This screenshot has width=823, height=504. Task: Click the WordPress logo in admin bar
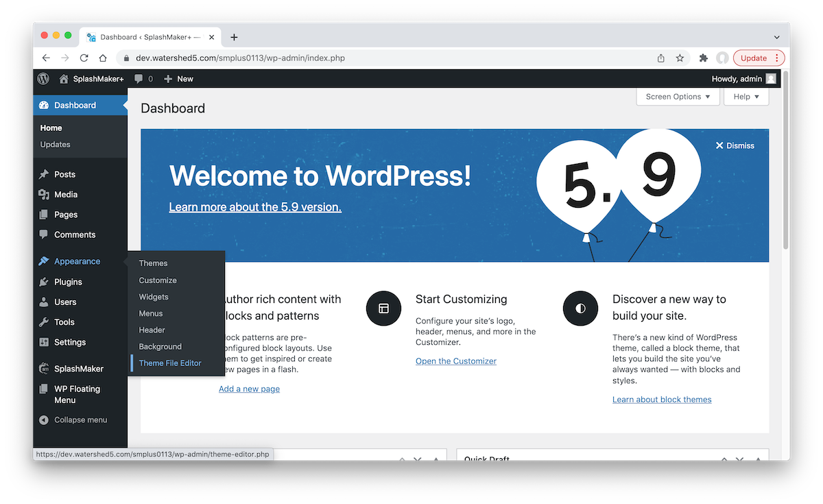pos(43,79)
